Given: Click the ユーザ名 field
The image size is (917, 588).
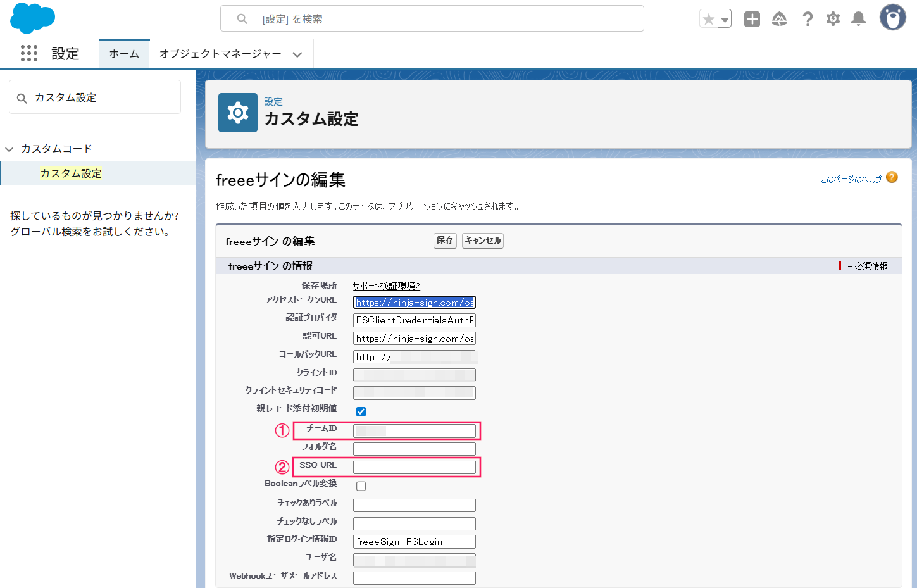Looking at the screenshot, I should [x=415, y=560].
